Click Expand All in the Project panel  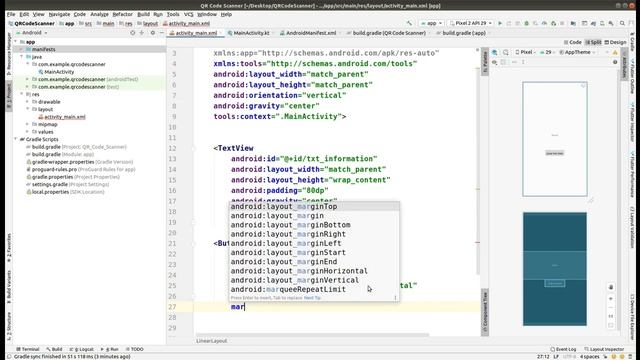tap(142, 33)
